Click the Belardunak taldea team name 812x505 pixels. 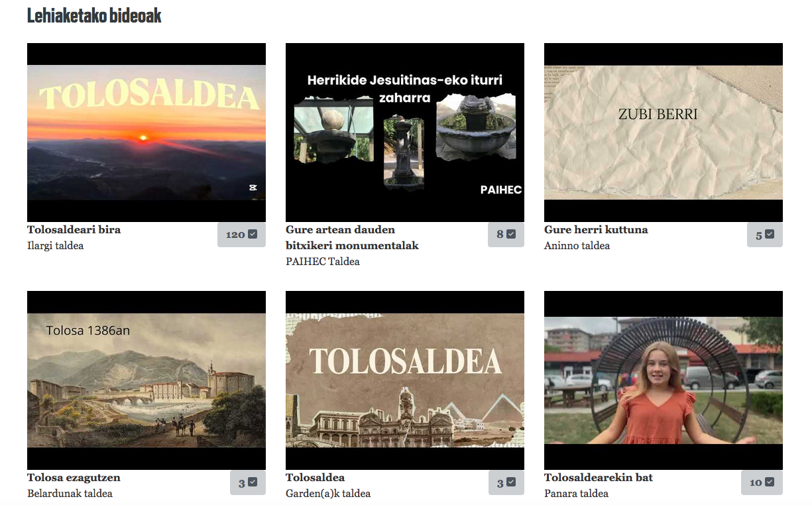pyautogui.click(x=70, y=494)
